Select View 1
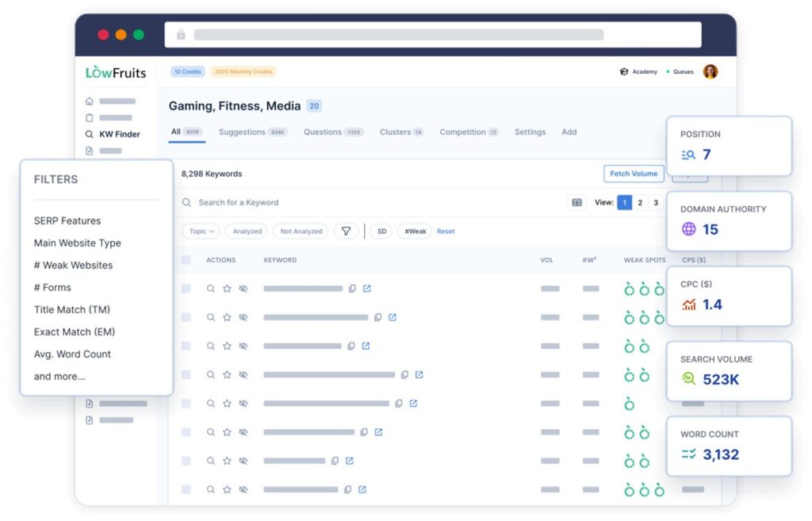 coord(625,202)
